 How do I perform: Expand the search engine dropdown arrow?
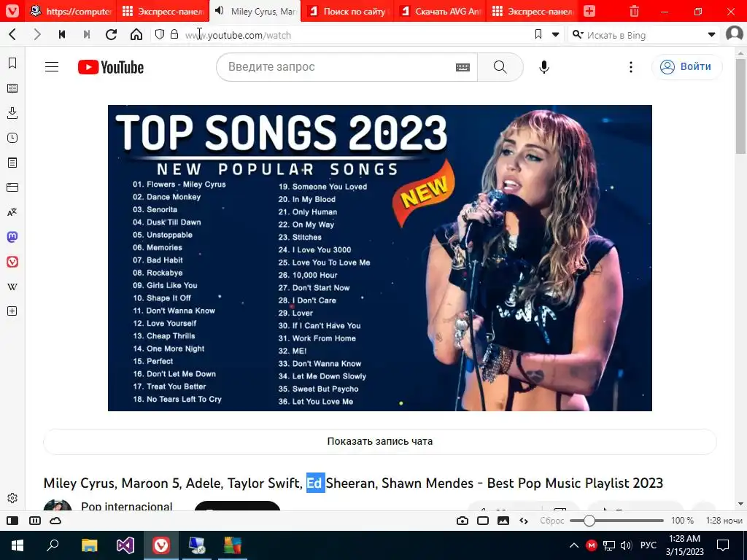[712, 34]
